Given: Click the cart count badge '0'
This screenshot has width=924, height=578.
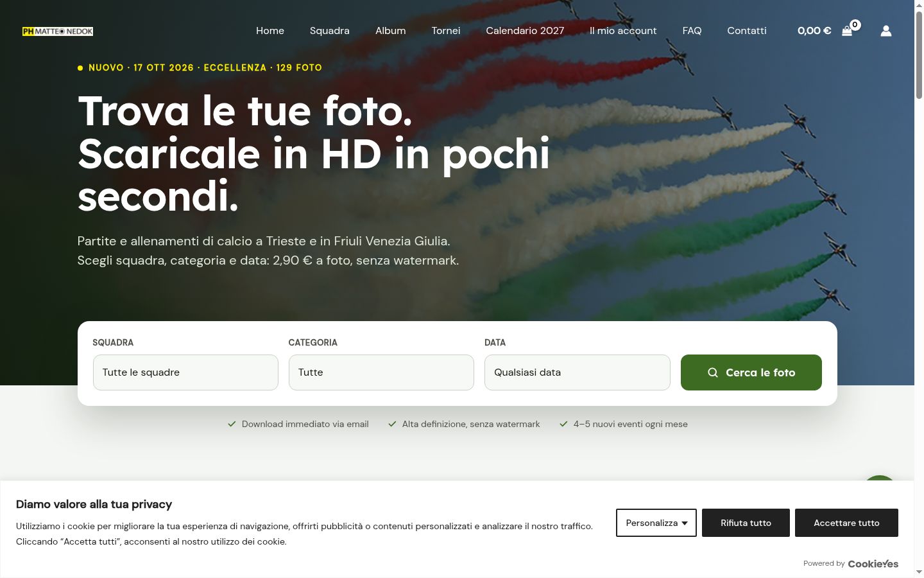Looking at the screenshot, I should coord(855,25).
